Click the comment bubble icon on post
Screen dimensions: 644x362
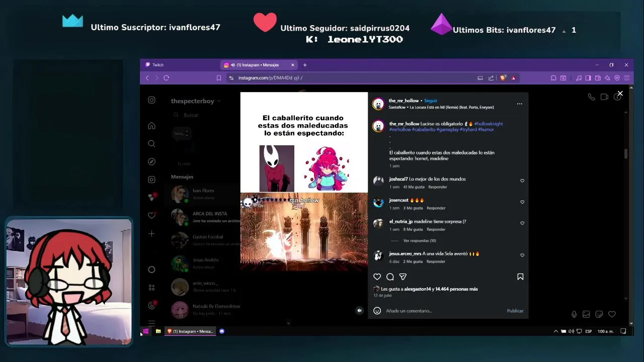[x=390, y=277]
